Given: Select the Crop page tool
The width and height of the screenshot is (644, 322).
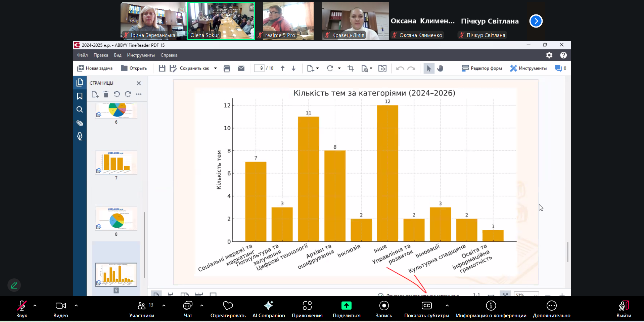Looking at the screenshot, I should pyautogui.click(x=351, y=68).
